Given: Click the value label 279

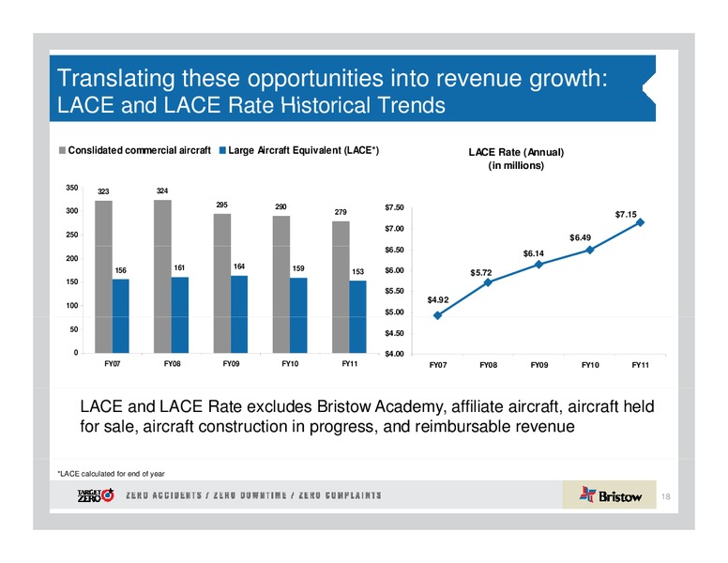Looking at the screenshot, I should 341,212.
